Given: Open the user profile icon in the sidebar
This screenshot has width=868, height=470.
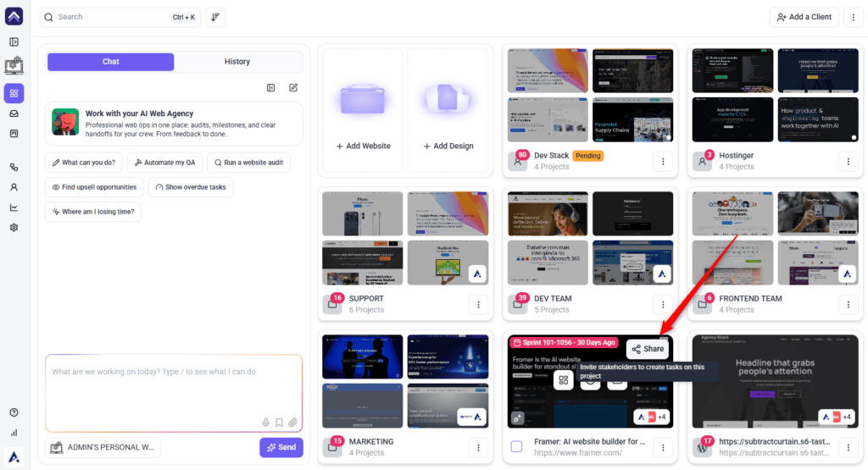Looking at the screenshot, I should pyautogui.click(x=14, y=187).
